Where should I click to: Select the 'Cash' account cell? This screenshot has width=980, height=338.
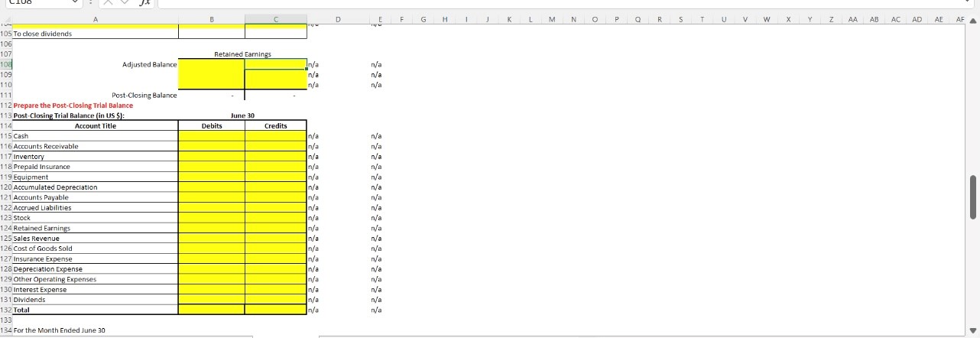96,136
